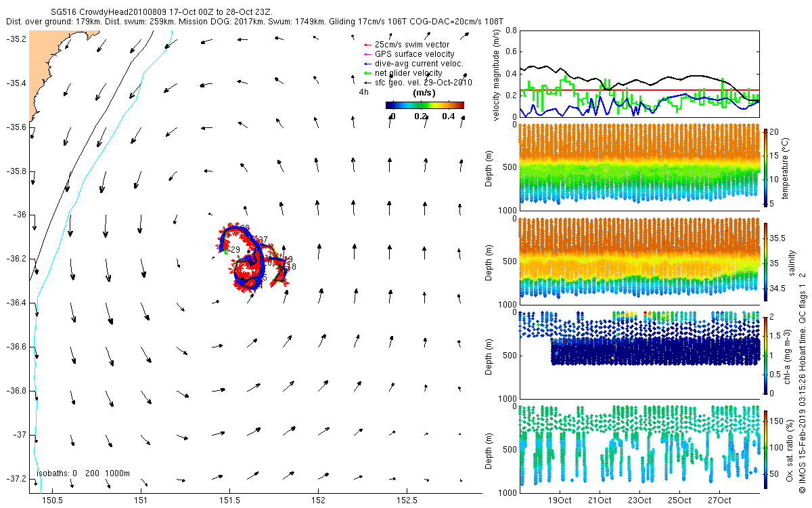Click the '19Oct' date tick
Image resolution: width=812 pixels, height=508 pixels.
point(560,501)
